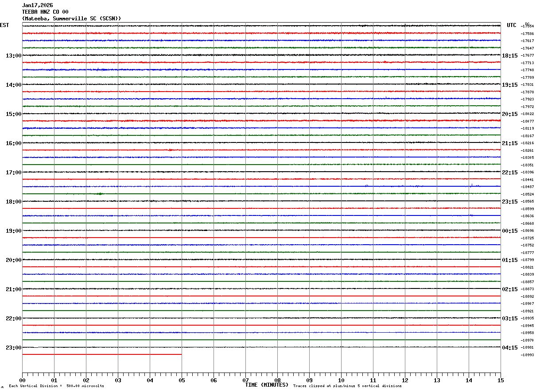Click the DC offset value -18696
Screen dimensions: 536x392
(527, 231)
